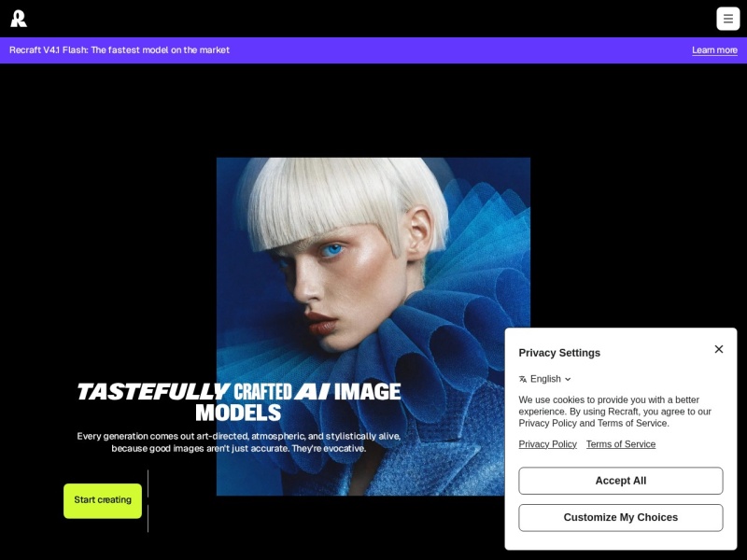Expand the English language dropdown
This screenshot has height=560, width=747.
tap(545, 379)
